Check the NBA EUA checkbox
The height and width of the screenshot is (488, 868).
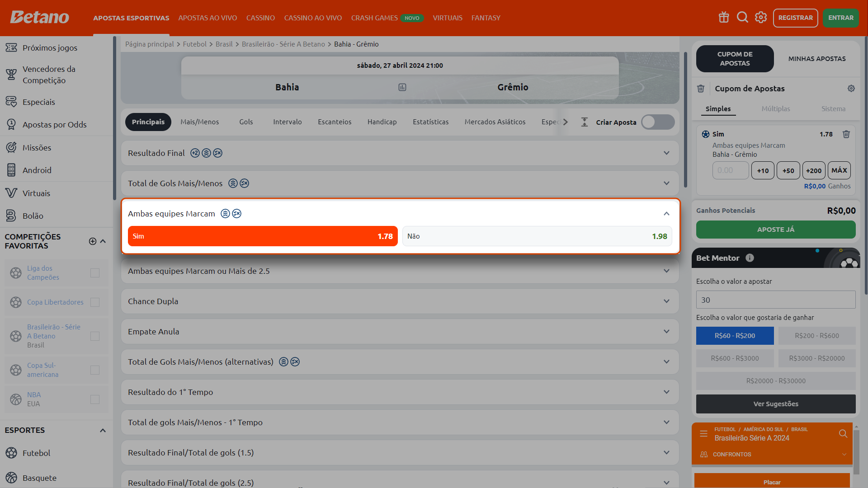tap(95, 399)
